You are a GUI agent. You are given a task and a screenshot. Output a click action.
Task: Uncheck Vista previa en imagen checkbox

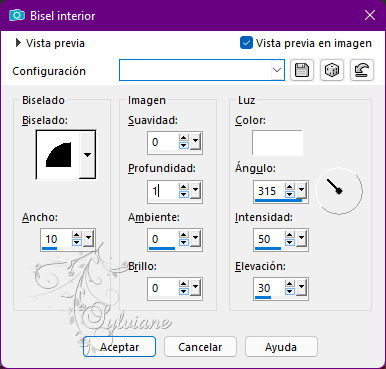coord(246,43)
